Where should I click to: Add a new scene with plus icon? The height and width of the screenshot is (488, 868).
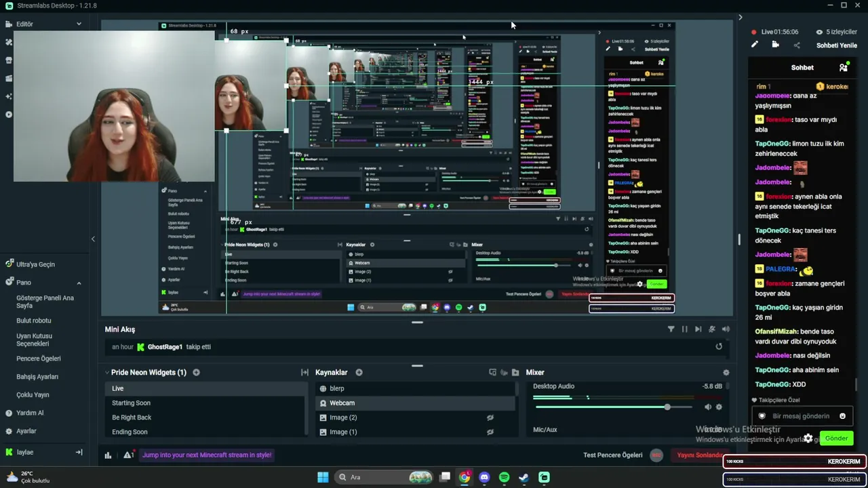[x=196, y=372]
